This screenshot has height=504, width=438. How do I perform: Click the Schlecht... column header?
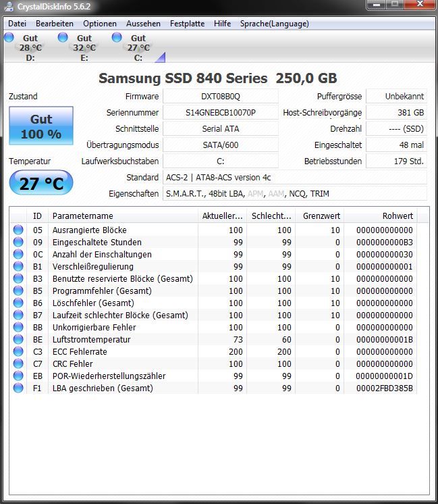(x=271, y=216)
